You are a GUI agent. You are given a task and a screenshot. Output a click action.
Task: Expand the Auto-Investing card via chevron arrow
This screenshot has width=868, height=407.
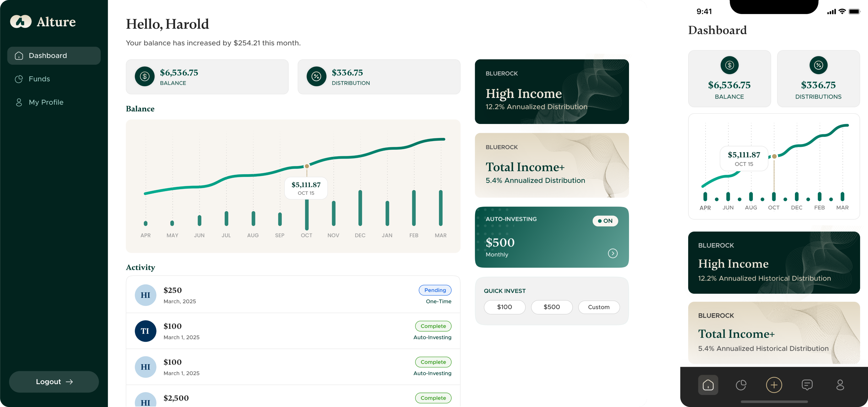[613, 253]
